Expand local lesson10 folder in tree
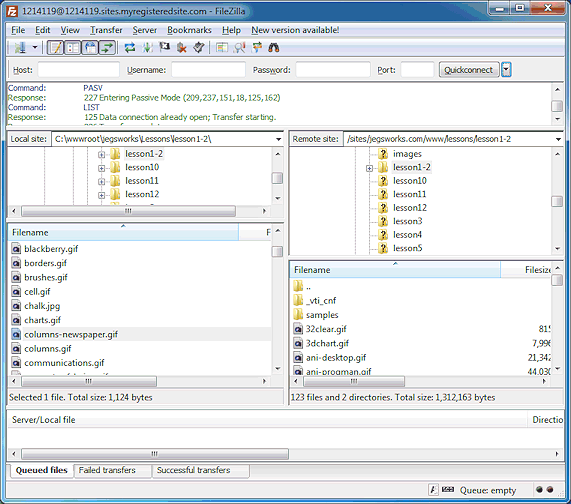The image size is (571, 504). pos(101,168)
